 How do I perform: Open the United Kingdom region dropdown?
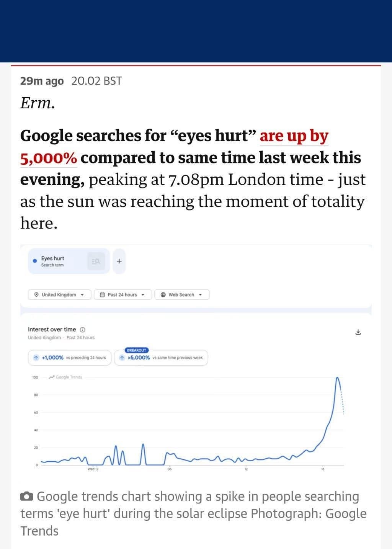click(59, 295)
